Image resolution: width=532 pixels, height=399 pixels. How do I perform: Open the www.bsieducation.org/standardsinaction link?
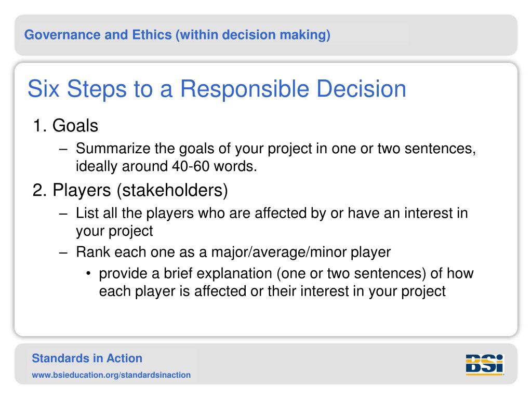111,375
